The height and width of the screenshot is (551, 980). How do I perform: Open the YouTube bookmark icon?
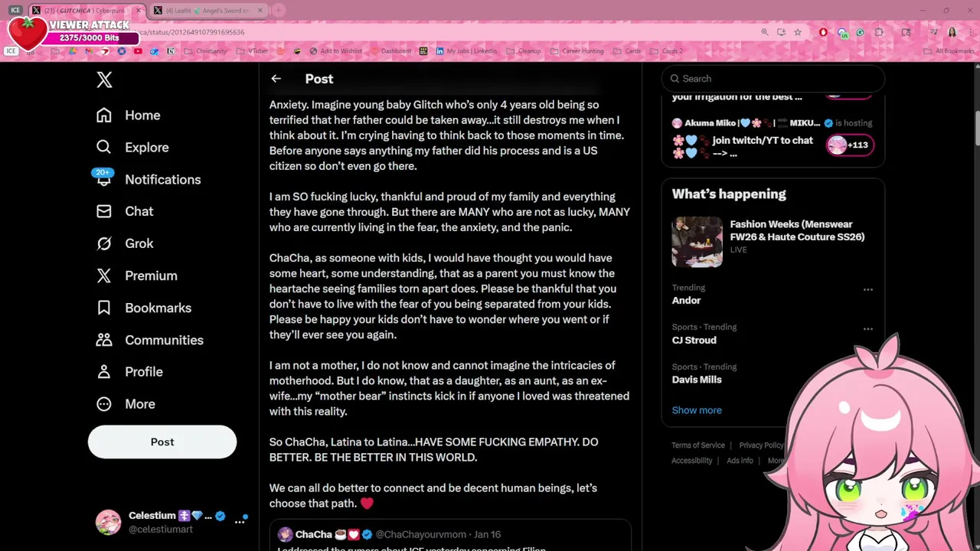tap(138, 51)
